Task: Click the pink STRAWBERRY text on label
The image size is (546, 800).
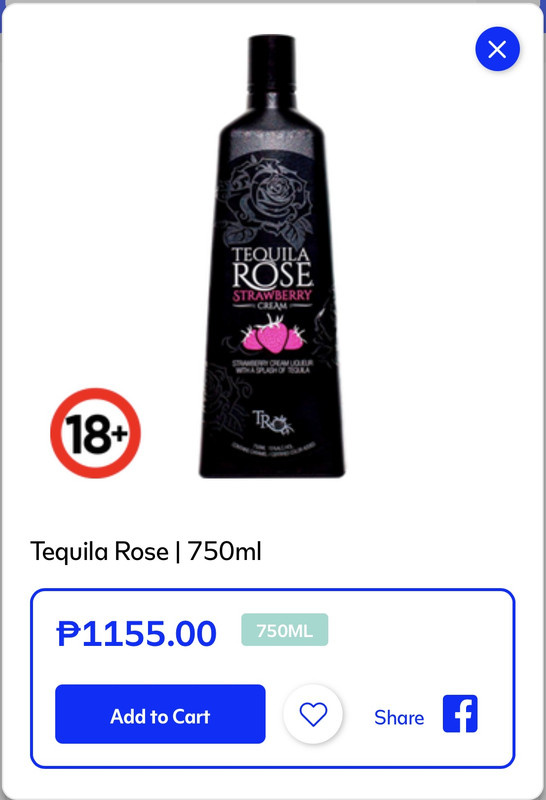Action: click(x=272, y=296)
